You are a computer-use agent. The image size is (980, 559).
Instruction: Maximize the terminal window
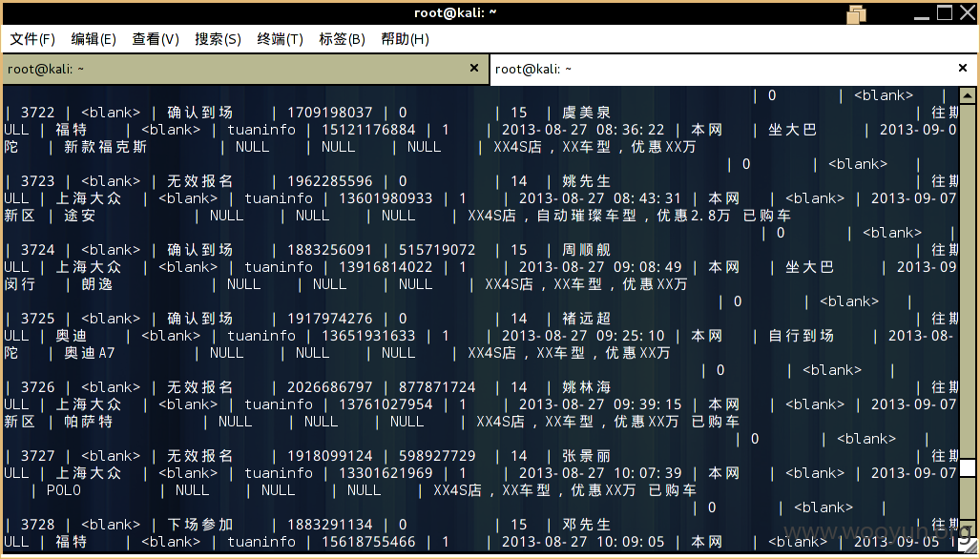tap(945, 12)
